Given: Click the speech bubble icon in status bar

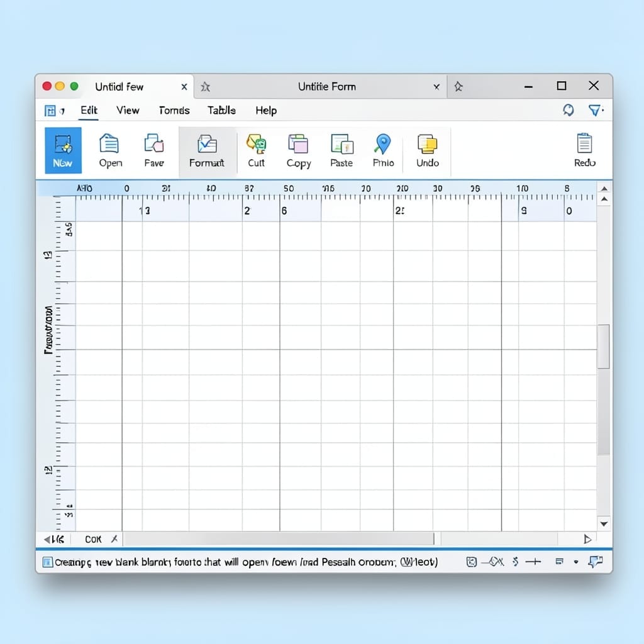Looking at the screenshot, I should point(596,562).
